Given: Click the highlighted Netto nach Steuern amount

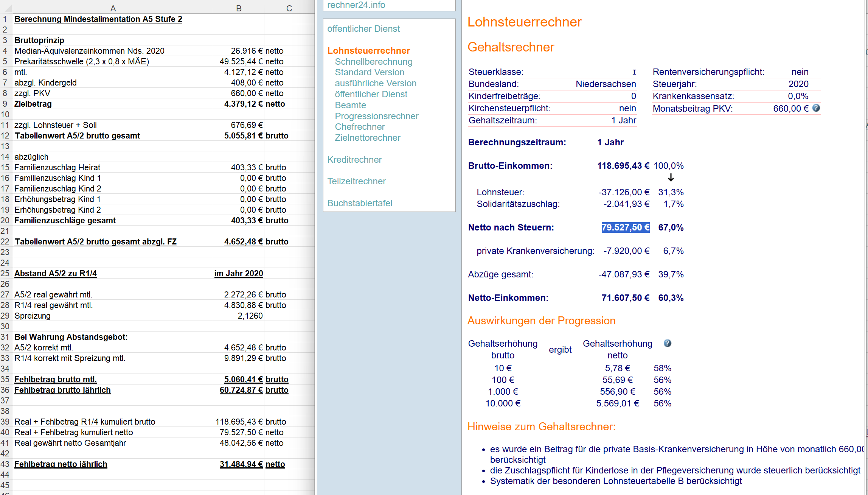Looking at the screenshot, I should coord(626,227).
